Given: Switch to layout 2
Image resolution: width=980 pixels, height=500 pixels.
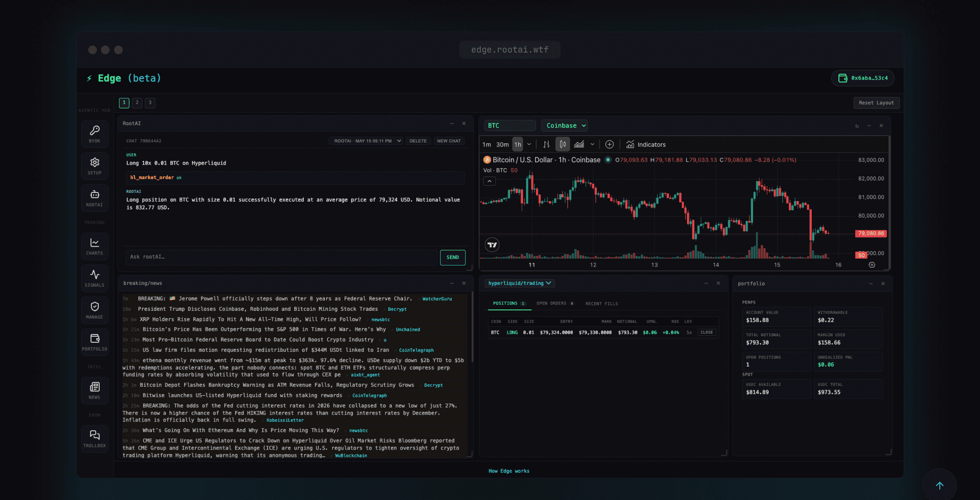Looking at the screenshot, I should pos(137,103).
